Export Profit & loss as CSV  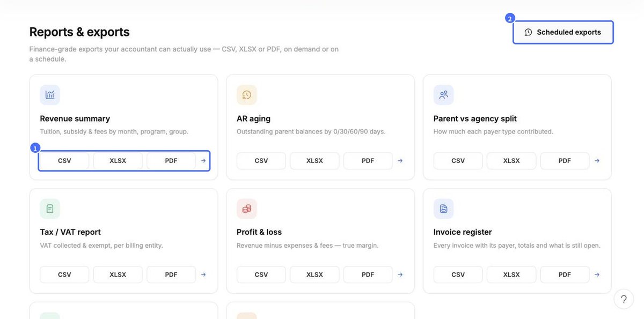pos(261,275)
